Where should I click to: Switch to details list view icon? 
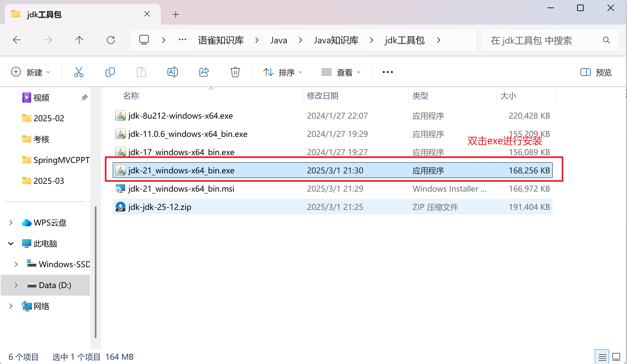[x=602, y=357]
